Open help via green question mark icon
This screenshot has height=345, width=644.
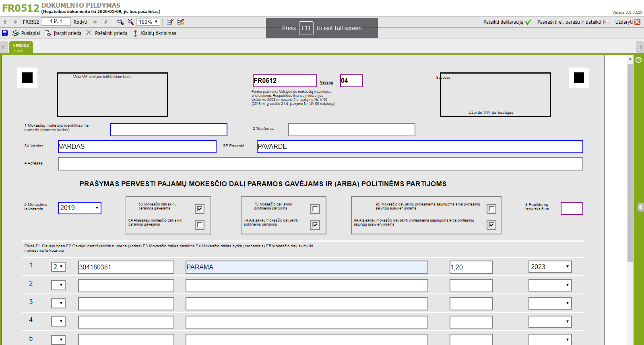[x=638, y=60]
